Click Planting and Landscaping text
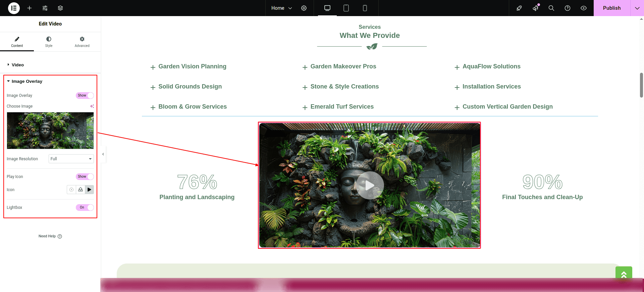Screen dimensions: 644x292 [197, 197]
